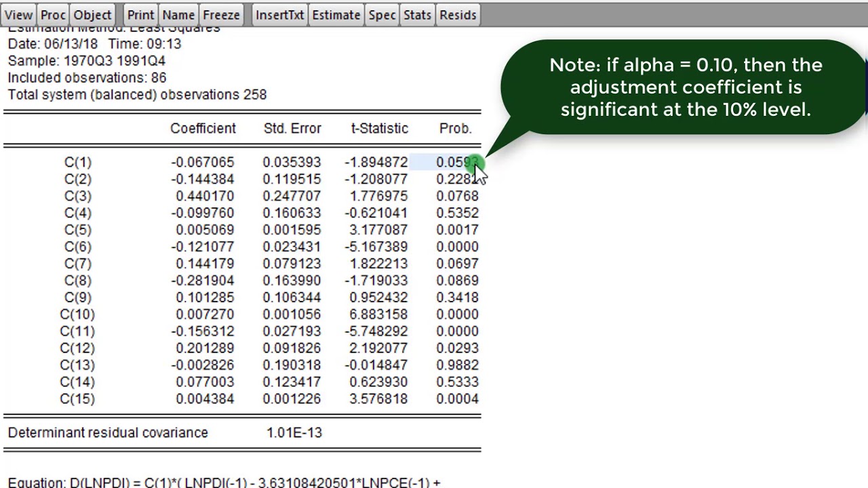Select t-statistic value -5.167389

coord(376,247)
